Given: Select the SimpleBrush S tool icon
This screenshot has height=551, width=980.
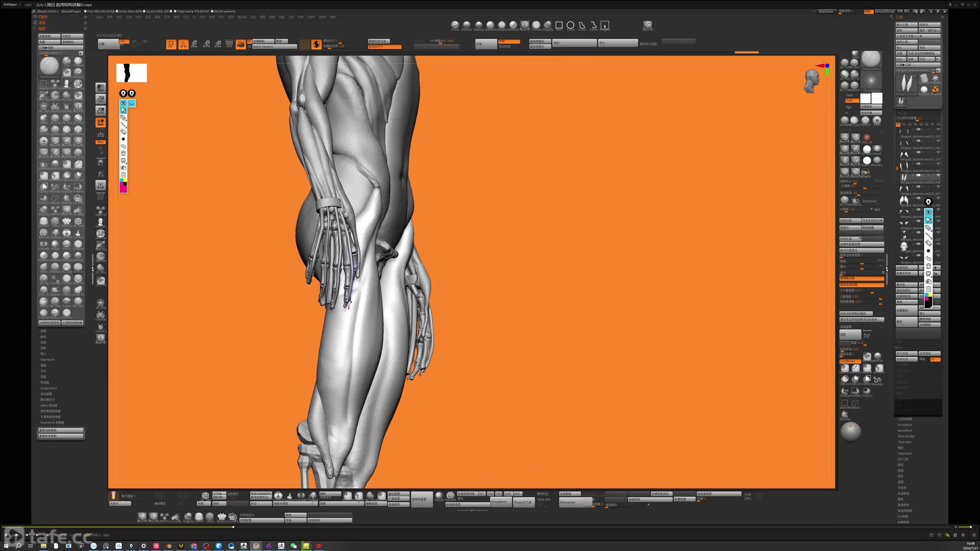Looking at the screenshot, I should [935, 90].
